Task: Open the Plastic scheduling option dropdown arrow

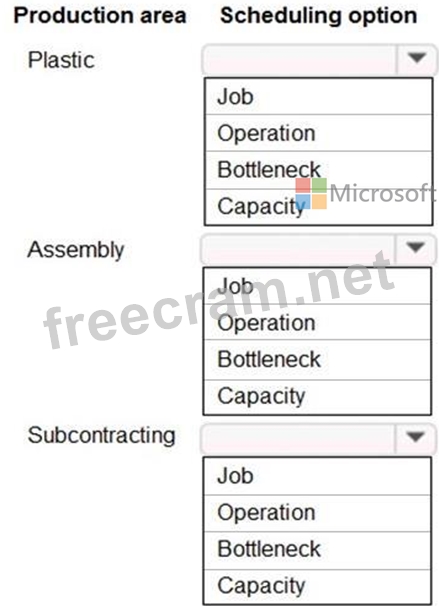Action: click(x=417, y=59)
